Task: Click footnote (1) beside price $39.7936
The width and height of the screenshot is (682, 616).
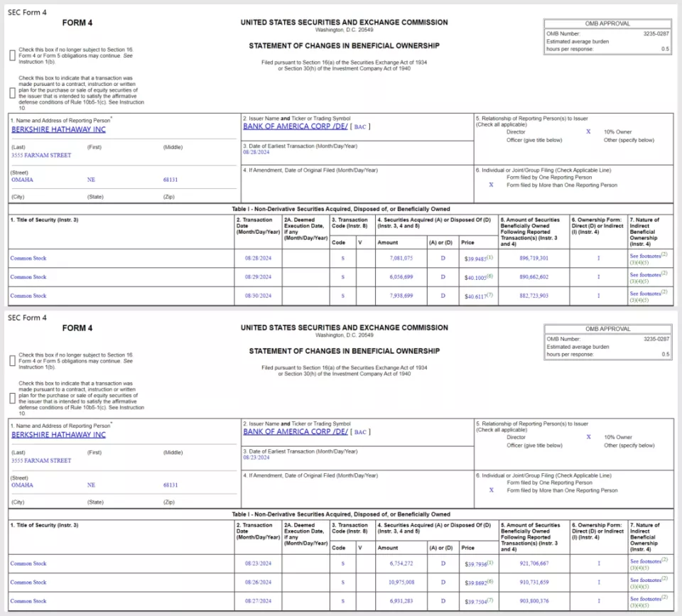Action: coord(489,563)
